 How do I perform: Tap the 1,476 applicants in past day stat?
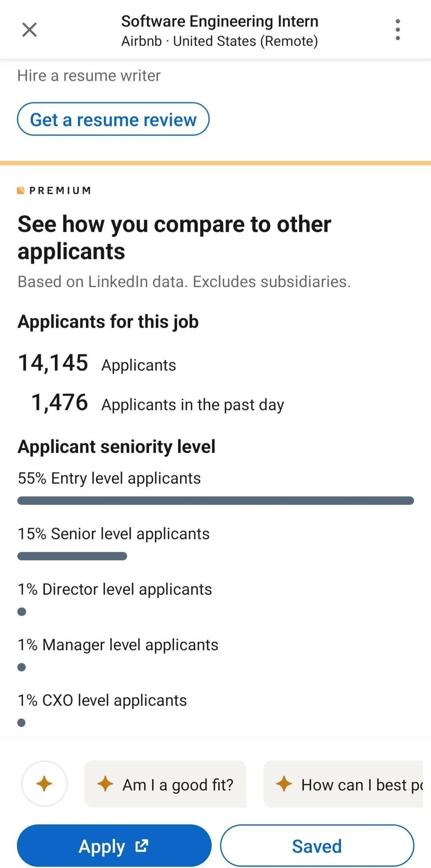[x=60, y=402]
